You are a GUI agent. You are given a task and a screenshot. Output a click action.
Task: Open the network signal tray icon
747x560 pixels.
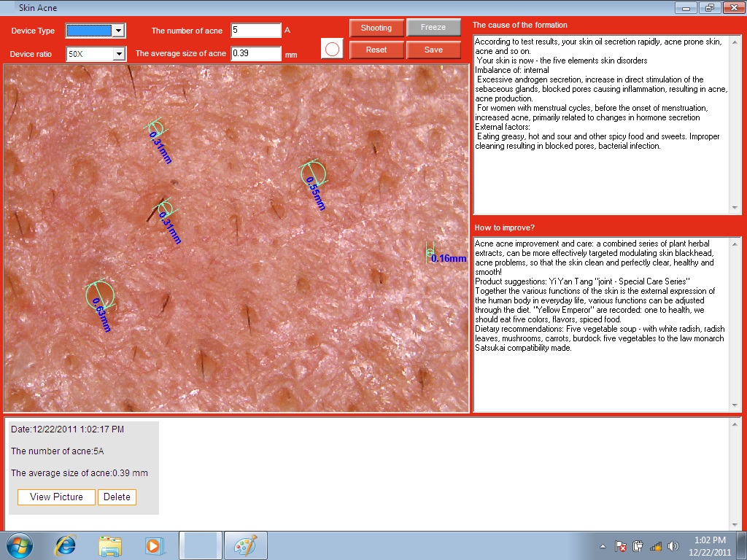click(656, 546)
